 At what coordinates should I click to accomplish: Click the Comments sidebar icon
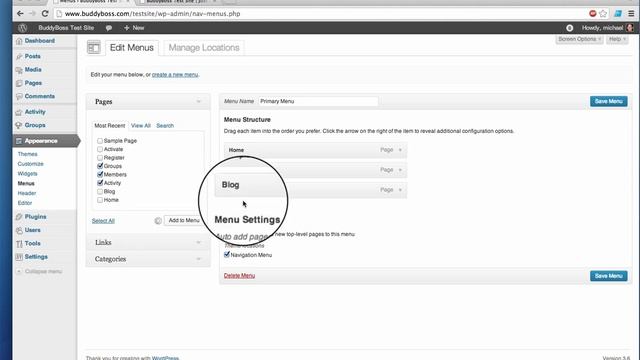coord(19,97)
